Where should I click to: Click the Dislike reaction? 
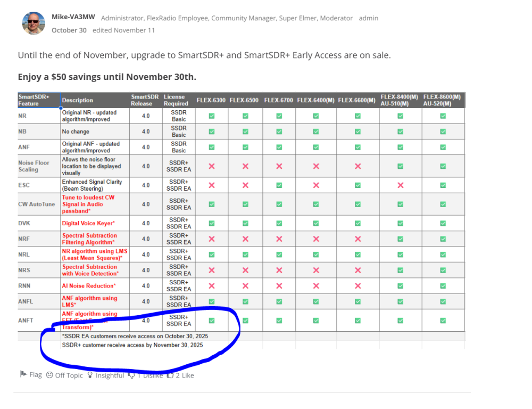146,375
